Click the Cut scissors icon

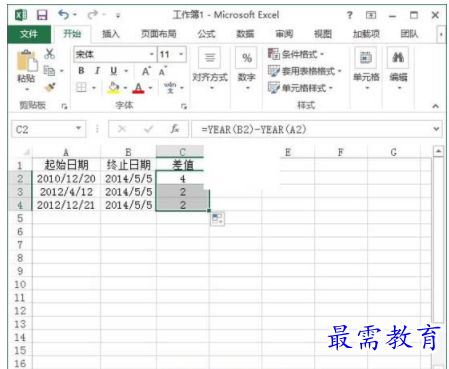[x=50, y=54]
